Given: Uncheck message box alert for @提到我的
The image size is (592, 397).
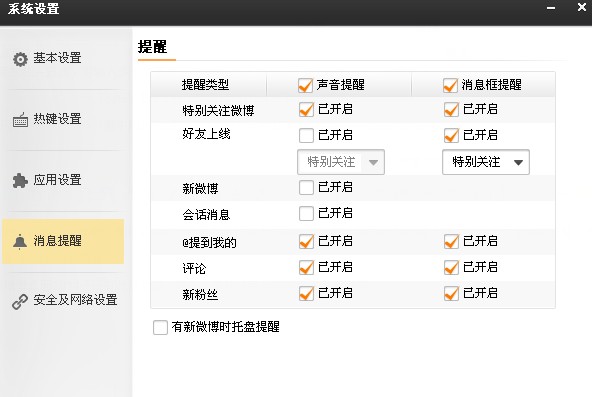Looking at the screenshot, I should click(x=451, y=242).
